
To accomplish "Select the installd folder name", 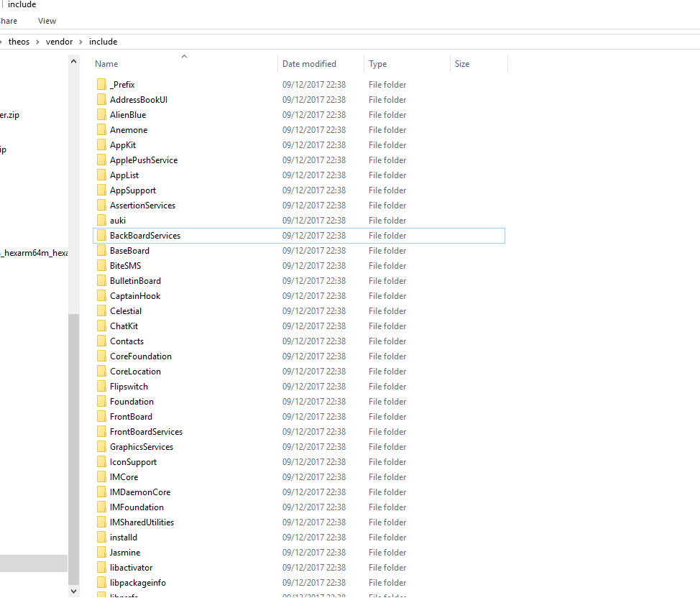I will point(123,538).
